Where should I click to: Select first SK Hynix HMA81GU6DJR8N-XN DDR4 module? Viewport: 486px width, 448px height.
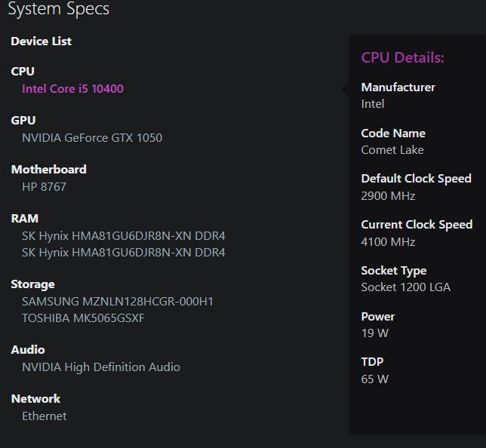coord(124,236)
